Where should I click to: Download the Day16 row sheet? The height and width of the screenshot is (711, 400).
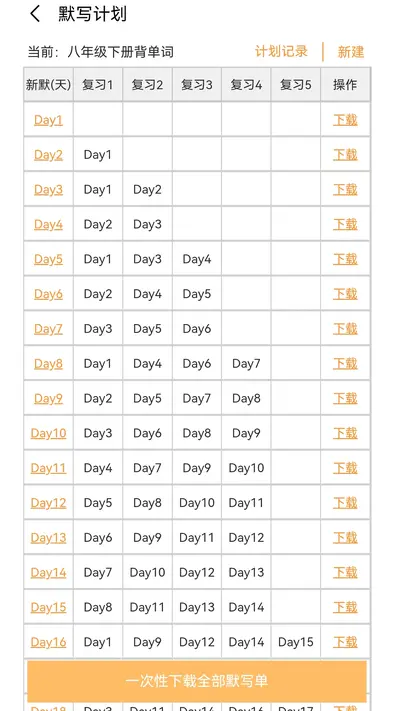point(345,642)
